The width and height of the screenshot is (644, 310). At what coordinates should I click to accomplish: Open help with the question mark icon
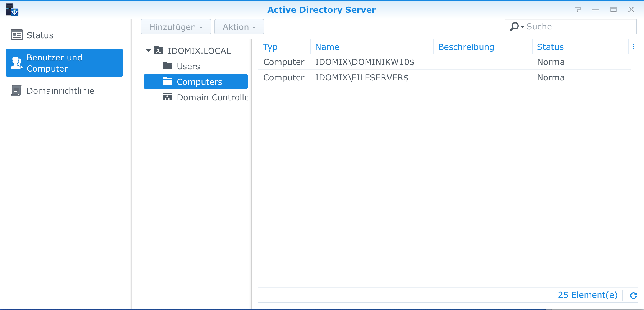pyautogui.click(x=578, y=9)
